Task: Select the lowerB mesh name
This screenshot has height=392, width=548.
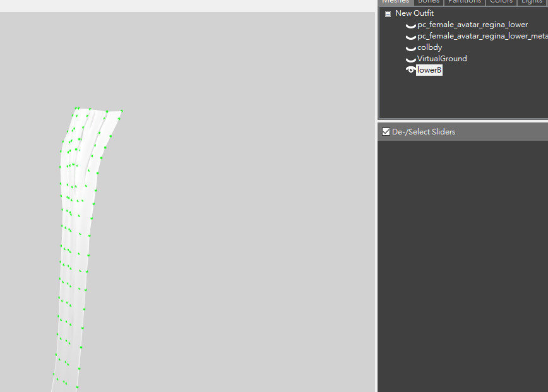Action: pos(429,70)
